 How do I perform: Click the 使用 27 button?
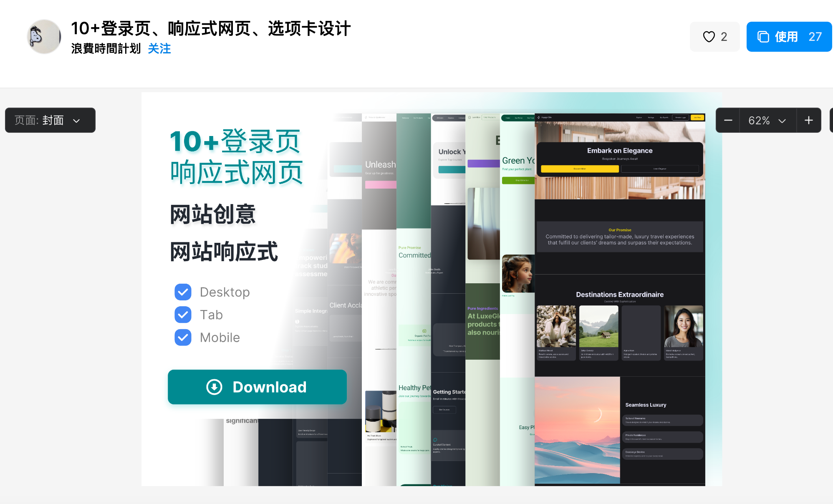[x=789, y=37]
